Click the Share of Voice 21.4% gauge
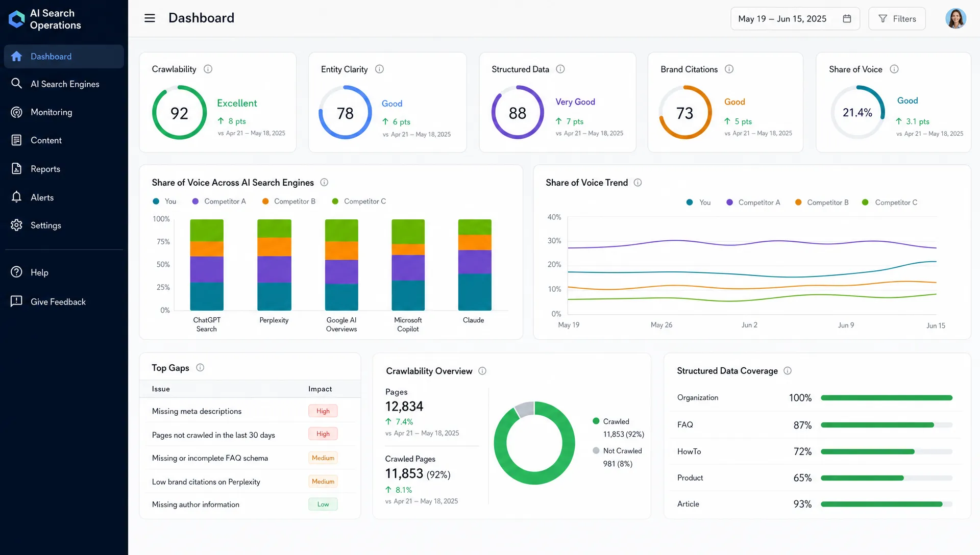Image resolution: width=980 pixels, height=555 pixels. [x=857, y=112]
